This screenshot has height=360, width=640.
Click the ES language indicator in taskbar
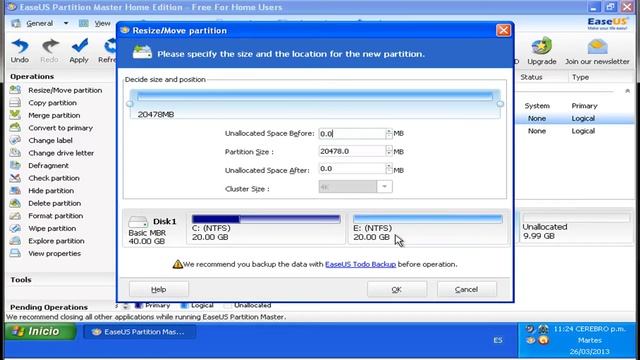(x=498, y=340)
